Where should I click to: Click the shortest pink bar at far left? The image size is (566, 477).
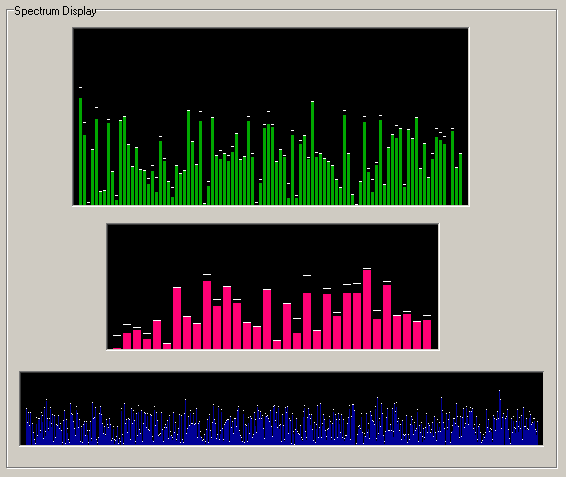[x=117, y=348]
